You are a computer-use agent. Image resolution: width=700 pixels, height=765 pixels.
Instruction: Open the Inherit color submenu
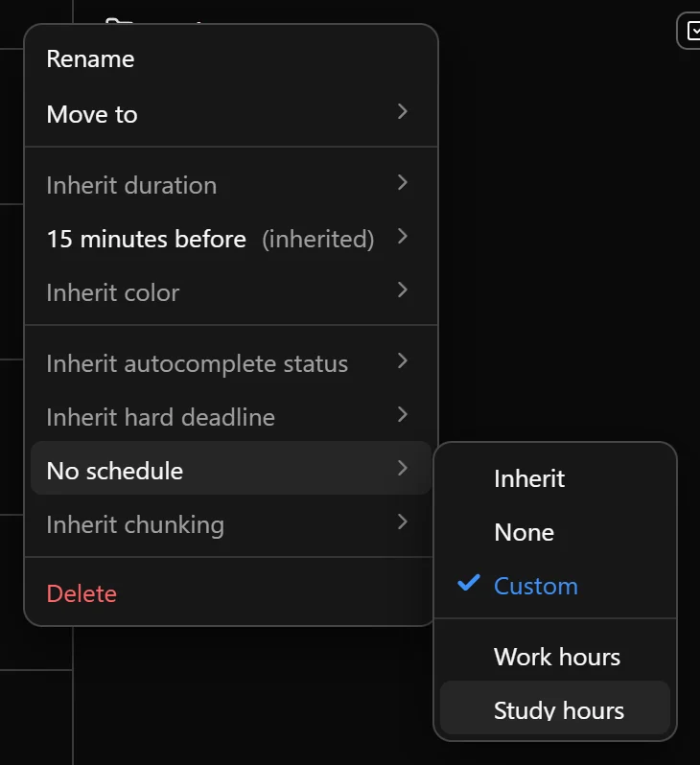click(x=230, y=292)
